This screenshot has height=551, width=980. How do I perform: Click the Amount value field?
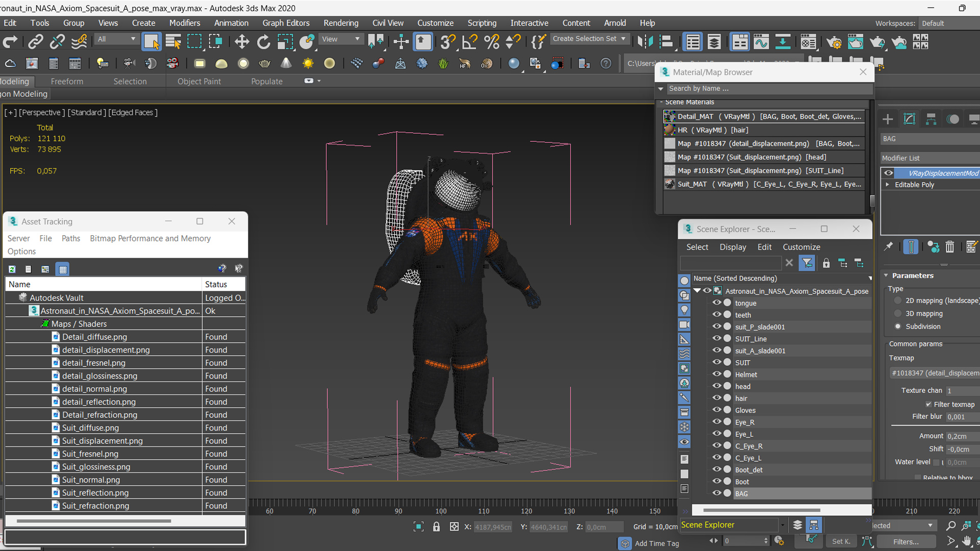[962, 436]
